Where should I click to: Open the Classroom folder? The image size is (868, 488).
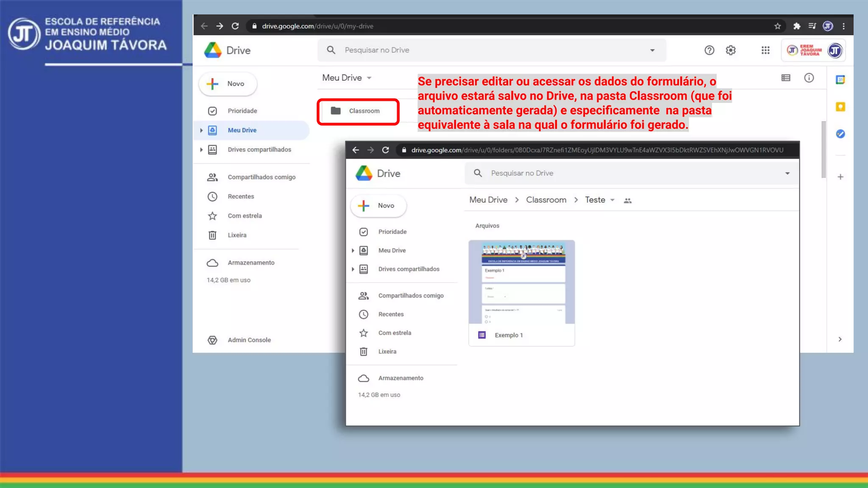(358, 111)
